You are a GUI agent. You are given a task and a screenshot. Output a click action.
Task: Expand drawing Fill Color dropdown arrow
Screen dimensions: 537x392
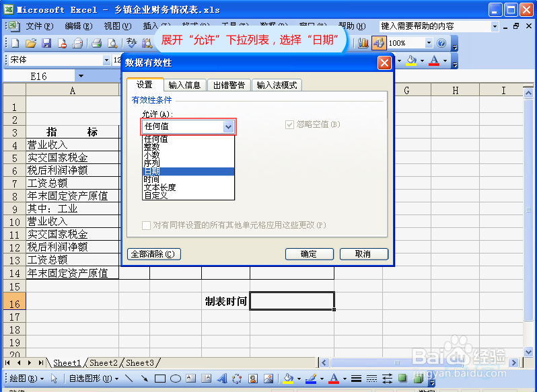click(x=299, y=379)
